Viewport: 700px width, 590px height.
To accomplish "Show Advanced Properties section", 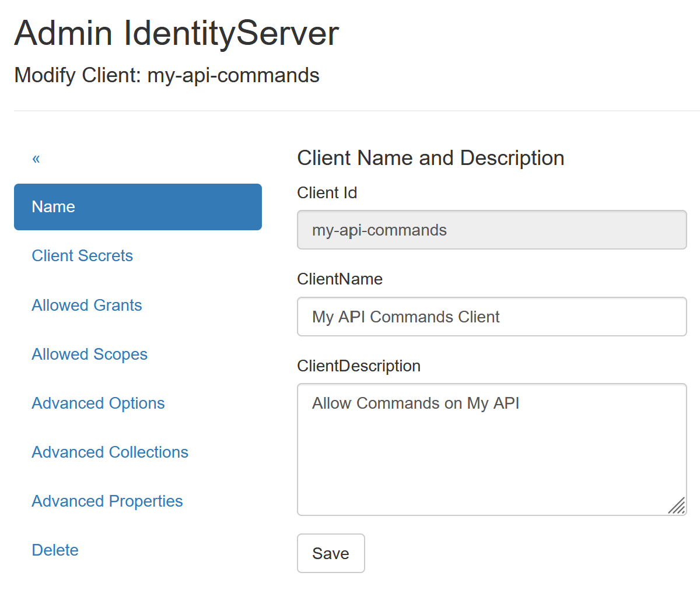I will (x=107, y=501).
